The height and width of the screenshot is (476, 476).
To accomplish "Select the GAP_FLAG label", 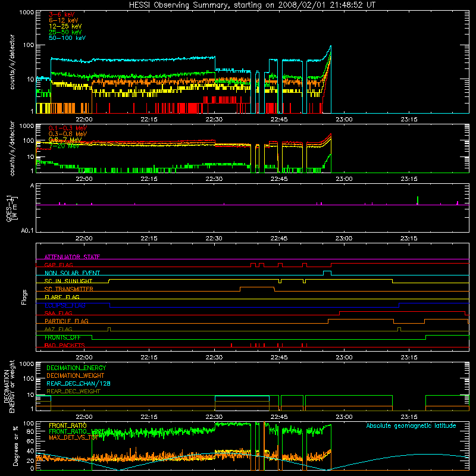I will point(58,265).
